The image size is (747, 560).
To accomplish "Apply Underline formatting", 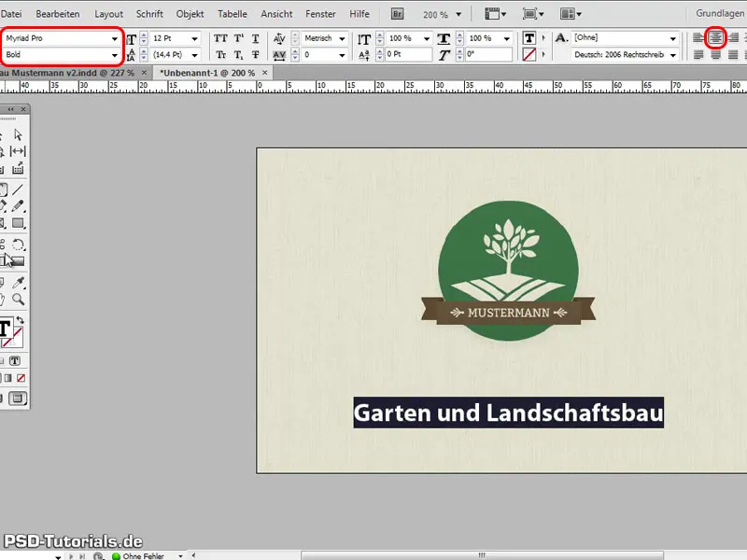I will click(255, 38).
